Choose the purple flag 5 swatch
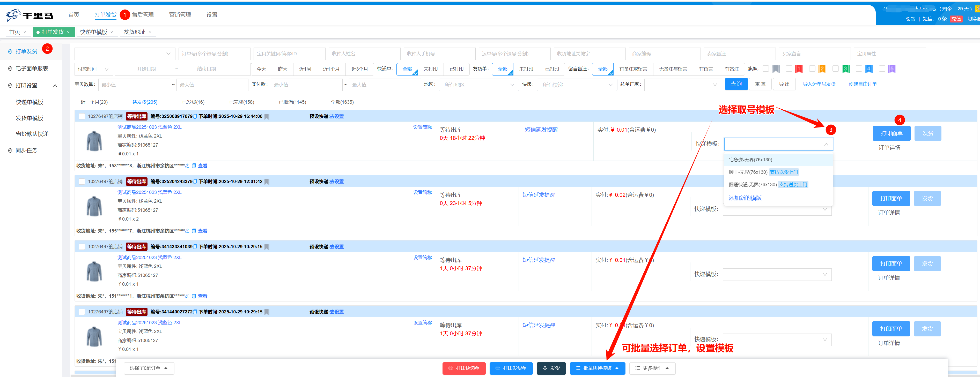The image size is (980, 377). [x=892, y=69]
